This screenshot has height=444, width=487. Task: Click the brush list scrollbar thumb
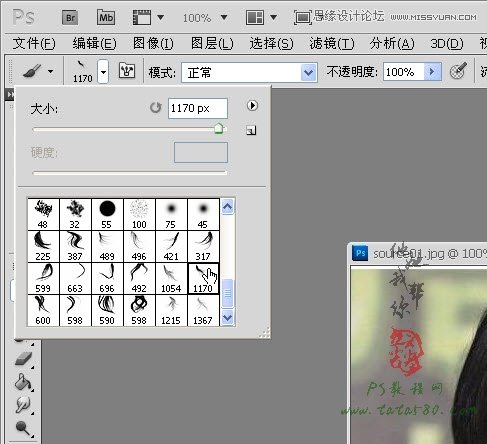click(227, 293)
